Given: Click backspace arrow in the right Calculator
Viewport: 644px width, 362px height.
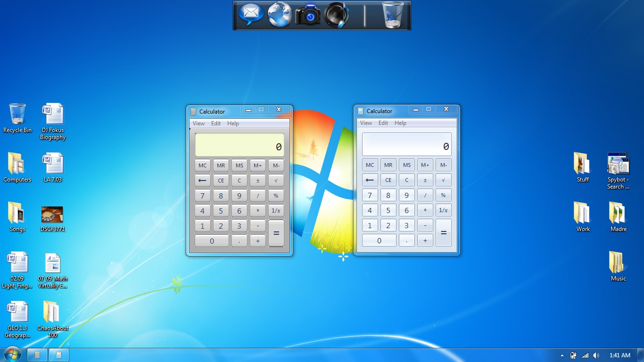Looking at the screenshot, I should (x=370, y=180).
